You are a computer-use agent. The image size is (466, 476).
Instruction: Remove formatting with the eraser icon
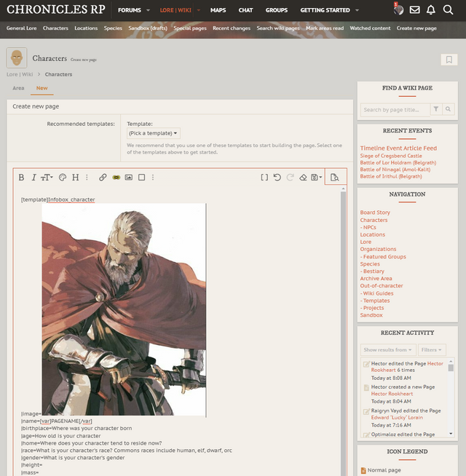point(303,178)
